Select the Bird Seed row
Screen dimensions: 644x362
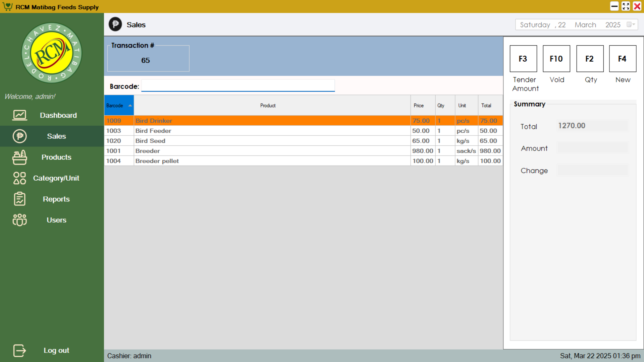click(x=304, y=141)
